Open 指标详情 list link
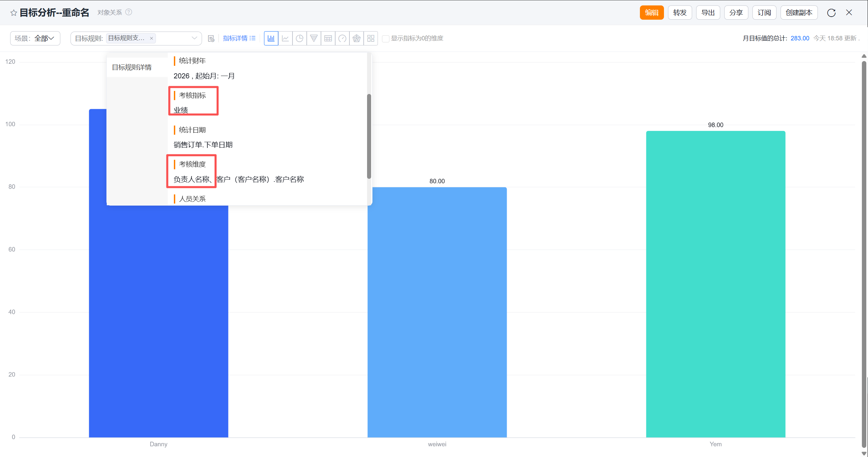Screen dimensions: 868x457 click(x=239, y=38)
